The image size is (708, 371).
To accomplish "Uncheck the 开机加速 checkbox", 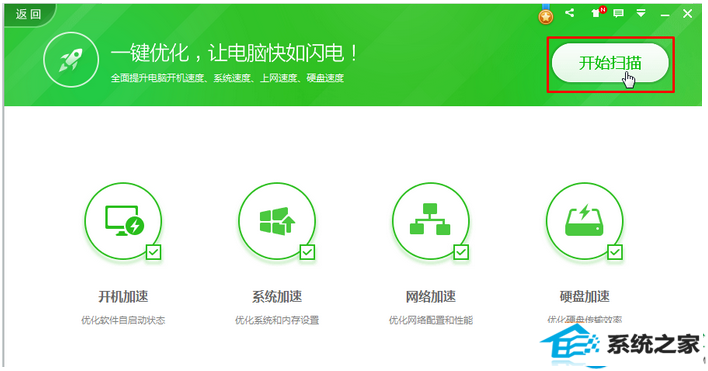I will coord(154,252).
